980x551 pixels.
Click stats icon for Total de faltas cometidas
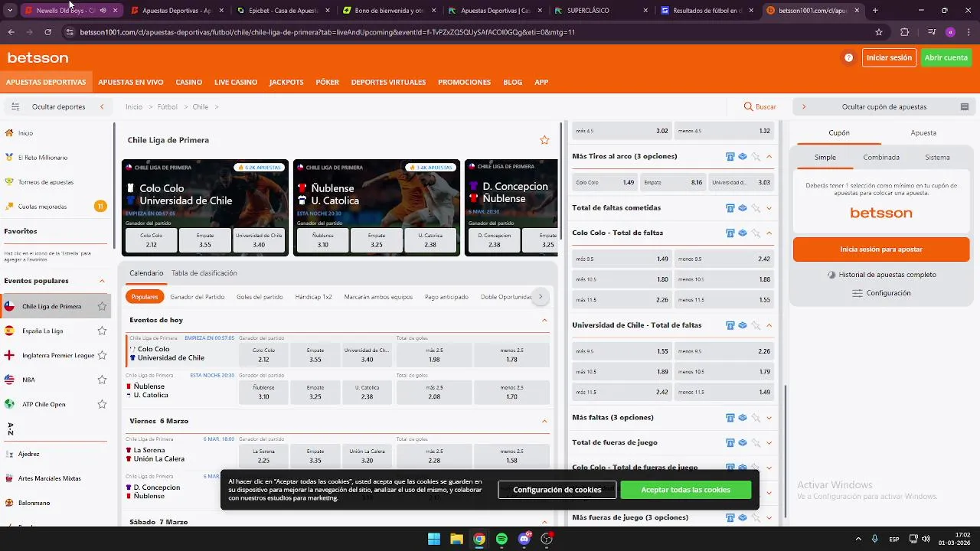click(x=730, y=207)
